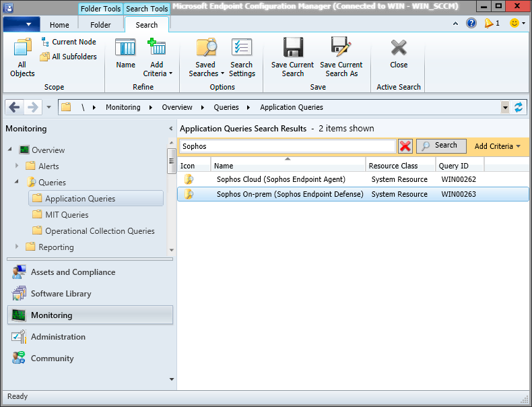Click query icon in the WIN00263 row

click(x=189, y=194)
